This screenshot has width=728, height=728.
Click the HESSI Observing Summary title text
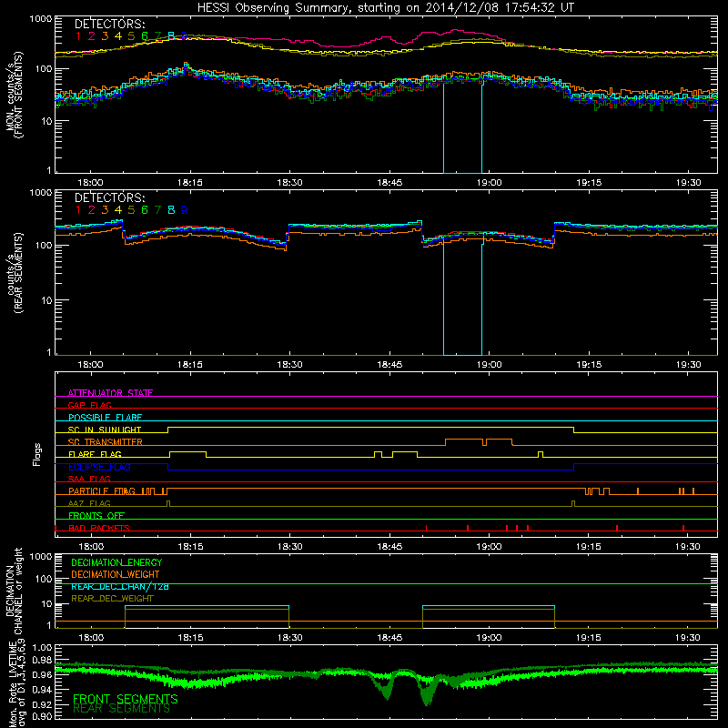click(385, 7)
